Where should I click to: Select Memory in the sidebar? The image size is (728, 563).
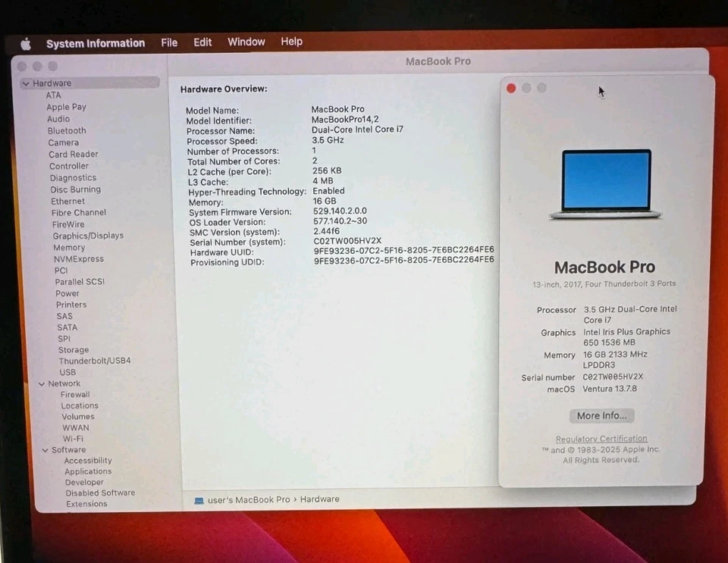tap(69, 248)
